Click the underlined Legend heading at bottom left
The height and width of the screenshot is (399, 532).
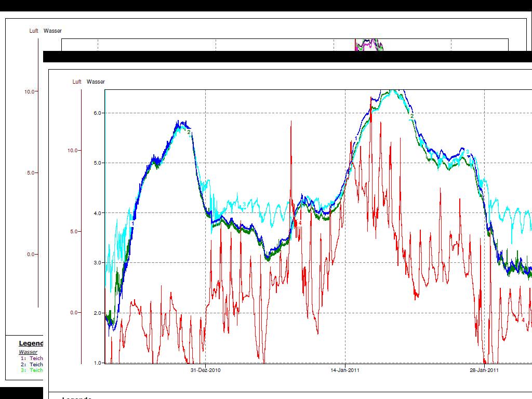point(31,343)
